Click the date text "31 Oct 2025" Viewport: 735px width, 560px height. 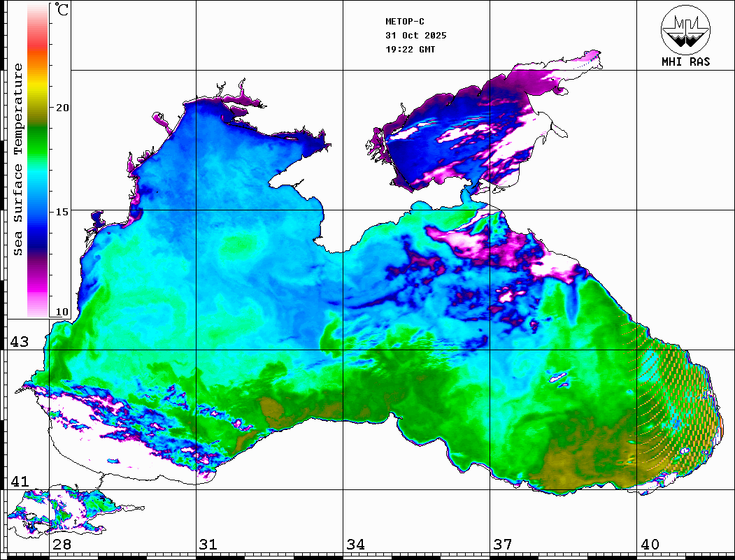(x=415, y=36)
